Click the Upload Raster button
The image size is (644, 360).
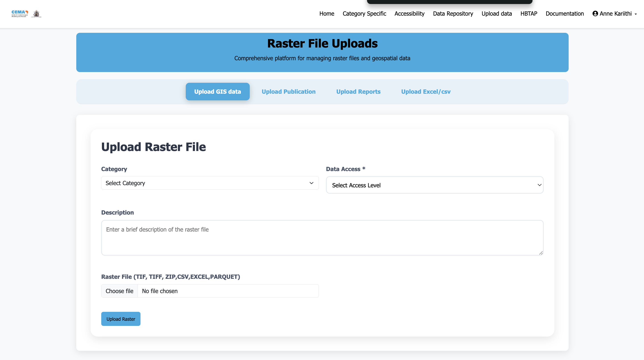click(120, 319)
